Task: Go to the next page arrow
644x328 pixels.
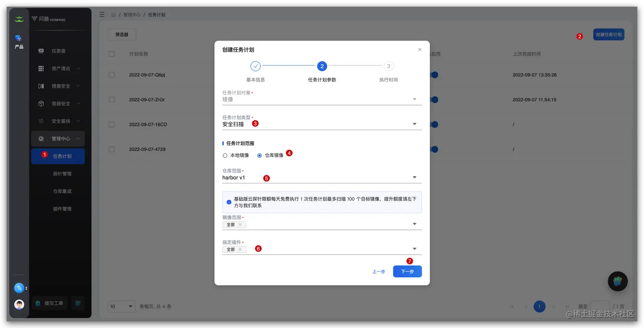Action: pyautogui.click(x=553, y=306)
